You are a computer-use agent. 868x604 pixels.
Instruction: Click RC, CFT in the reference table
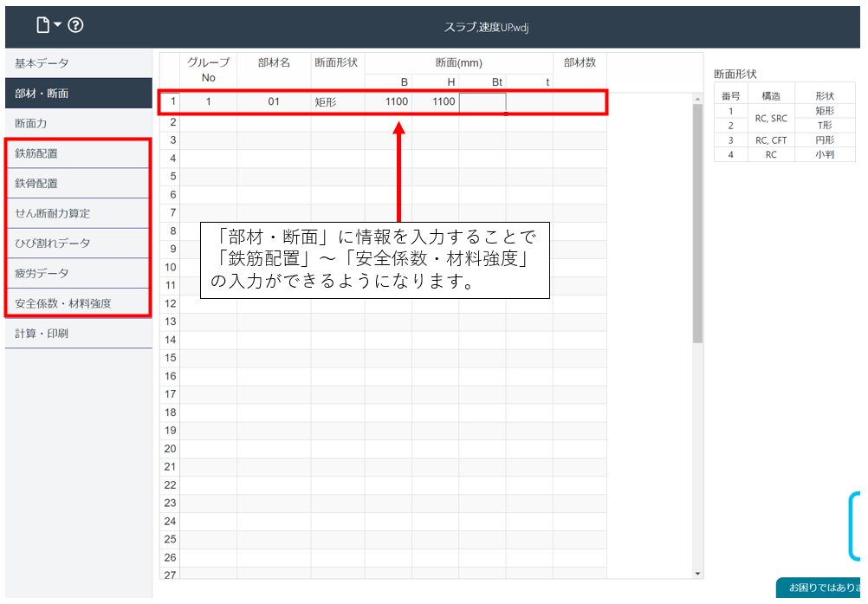771,140
